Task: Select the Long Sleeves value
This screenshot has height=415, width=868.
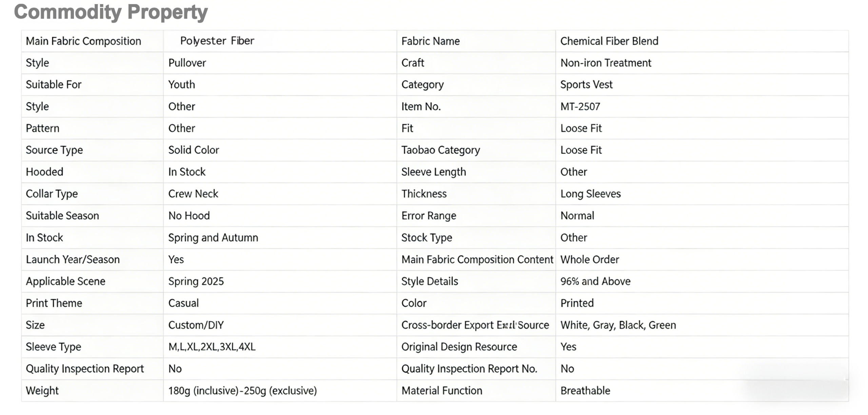Action: tap(590, 194)
